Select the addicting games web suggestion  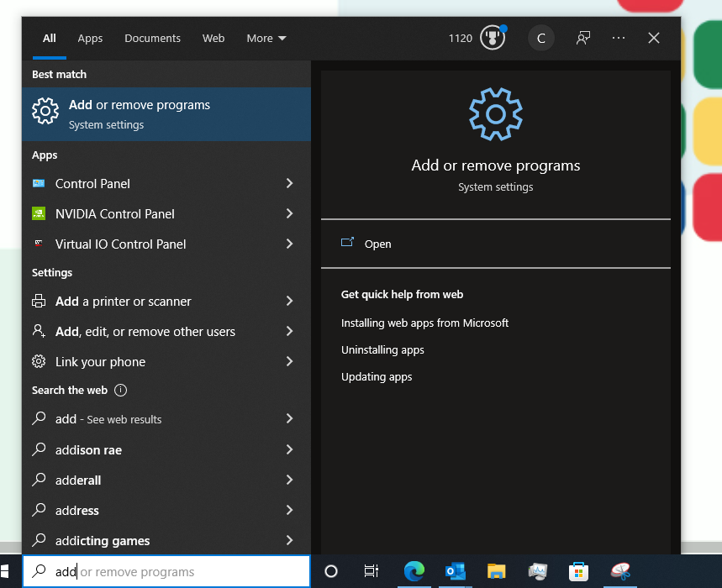coord(166,540)
